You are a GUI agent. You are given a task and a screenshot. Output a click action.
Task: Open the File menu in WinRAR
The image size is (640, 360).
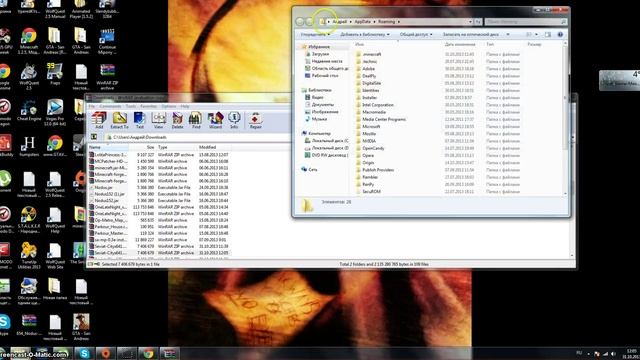[92, 106]
